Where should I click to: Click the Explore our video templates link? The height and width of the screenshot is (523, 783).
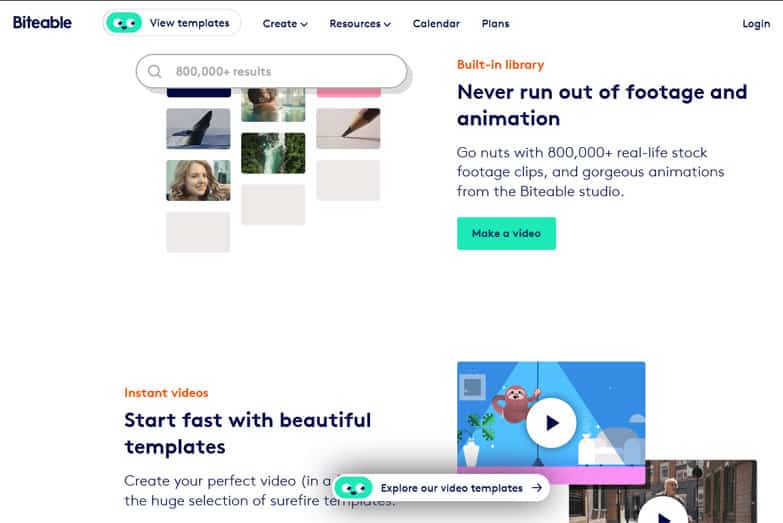pyautogui.click(x=451, y=488)
